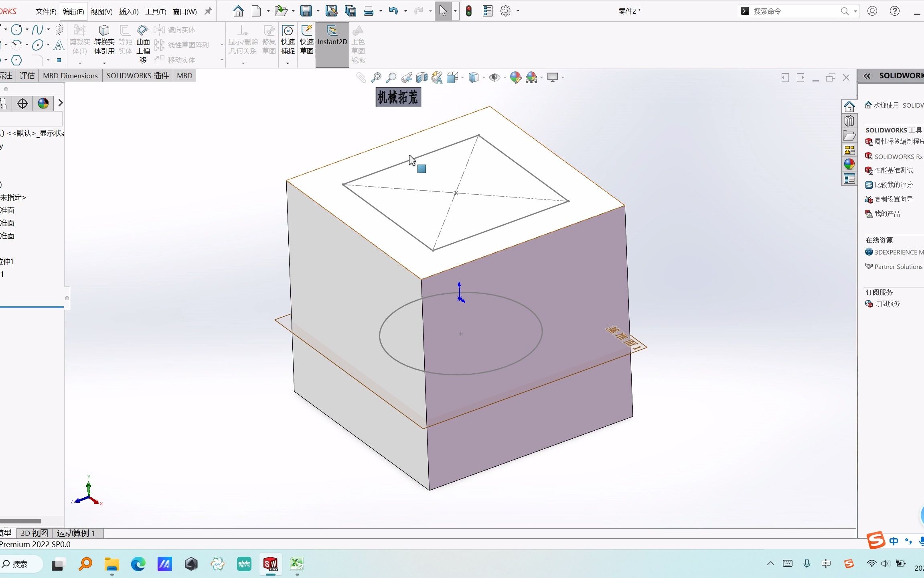Screen dimensions: 924x578
Task: Switch to the MBD Dimensions tab
Action: 70,75
